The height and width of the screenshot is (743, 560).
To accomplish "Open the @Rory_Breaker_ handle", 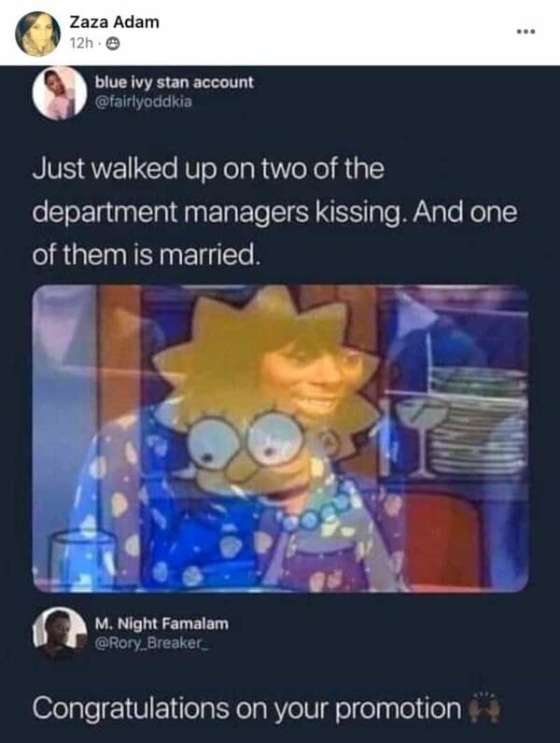I will 151,643.
